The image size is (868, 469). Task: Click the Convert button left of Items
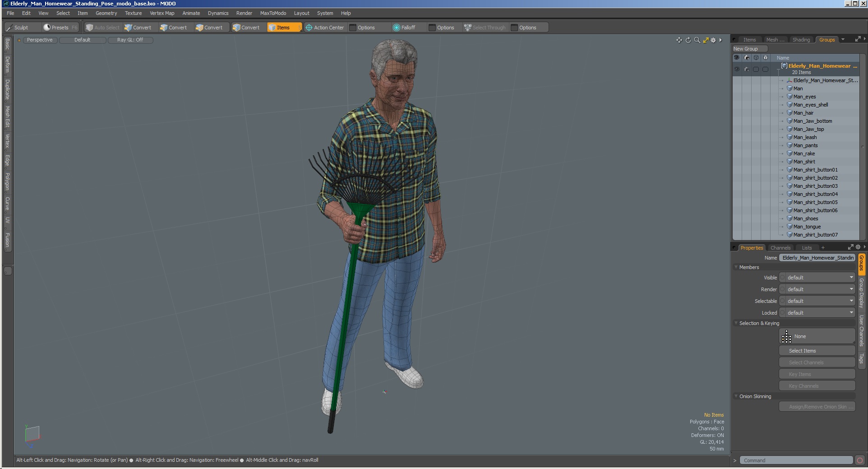(x=246, y=28)
